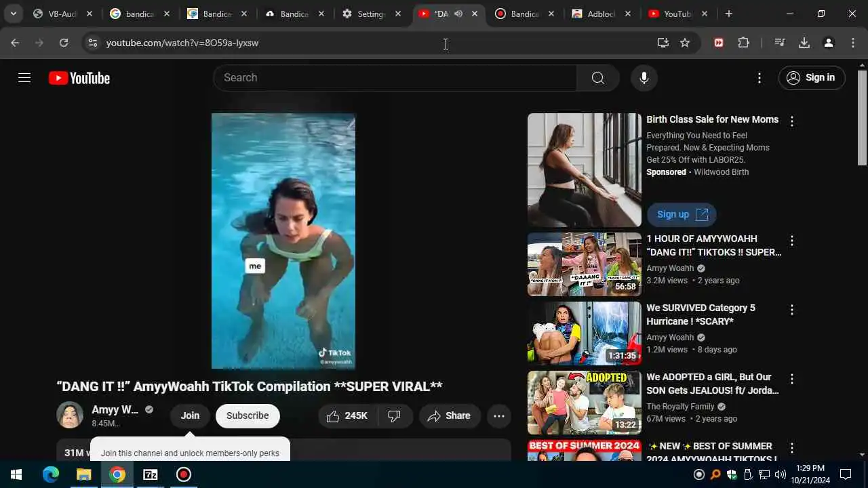The width and height of the screenshot is (868, 488).
Task: Click the Sign up ad button
Action: (x=682, y=215)
